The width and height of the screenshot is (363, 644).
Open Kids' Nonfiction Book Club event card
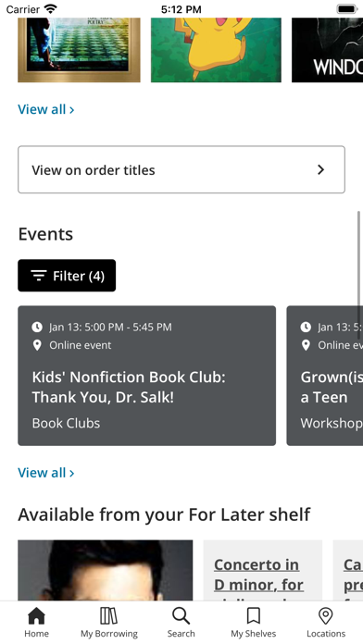coord(146,376)
